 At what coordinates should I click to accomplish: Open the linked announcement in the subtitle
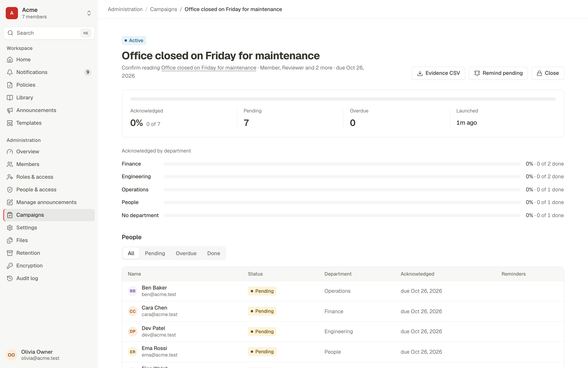point(209,68)
